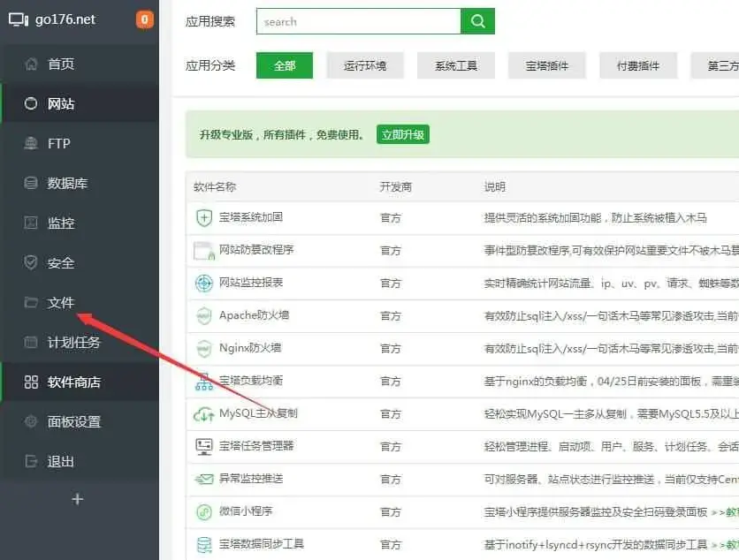Click the Apache防火墙 software name

[254, 315]
